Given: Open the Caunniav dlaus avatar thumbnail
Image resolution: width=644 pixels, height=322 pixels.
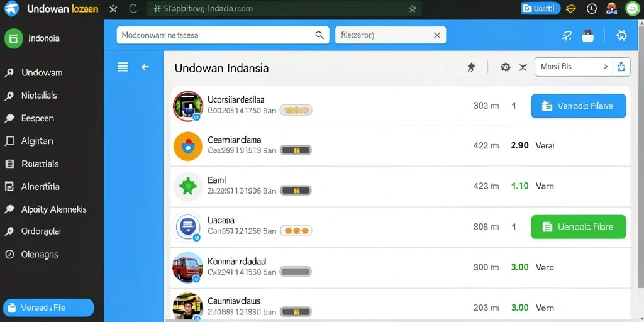Looking at the screenshot, I should pos(188,306).
